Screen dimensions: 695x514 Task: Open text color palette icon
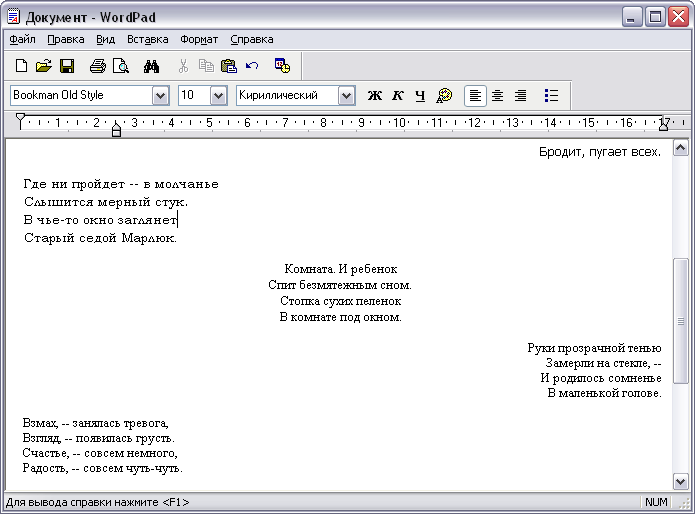point(444,95)
